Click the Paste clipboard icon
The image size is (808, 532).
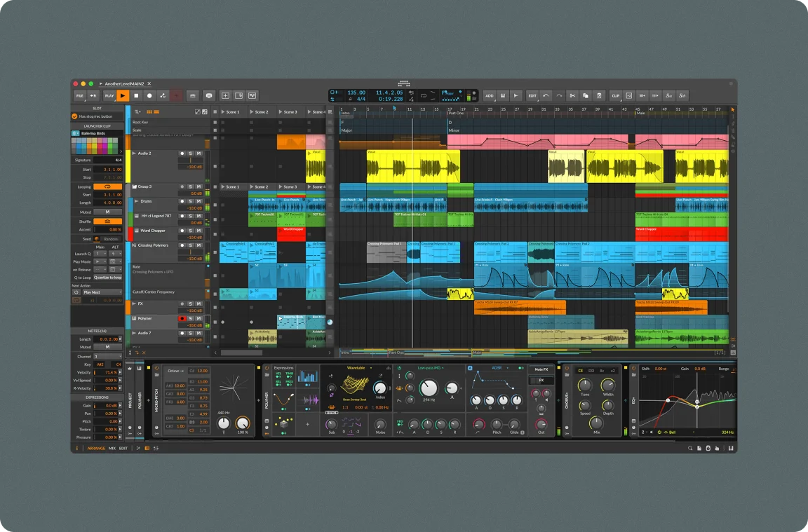599,96
